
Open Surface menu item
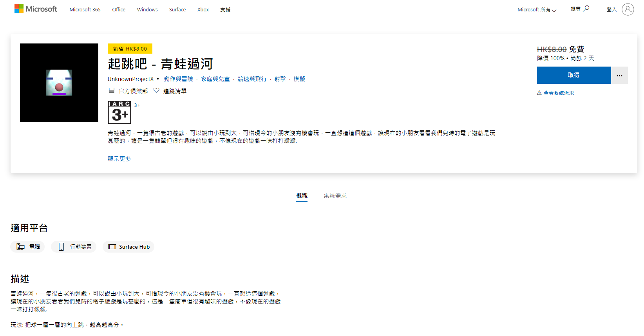pyautogui.click(x=177, y=9)
